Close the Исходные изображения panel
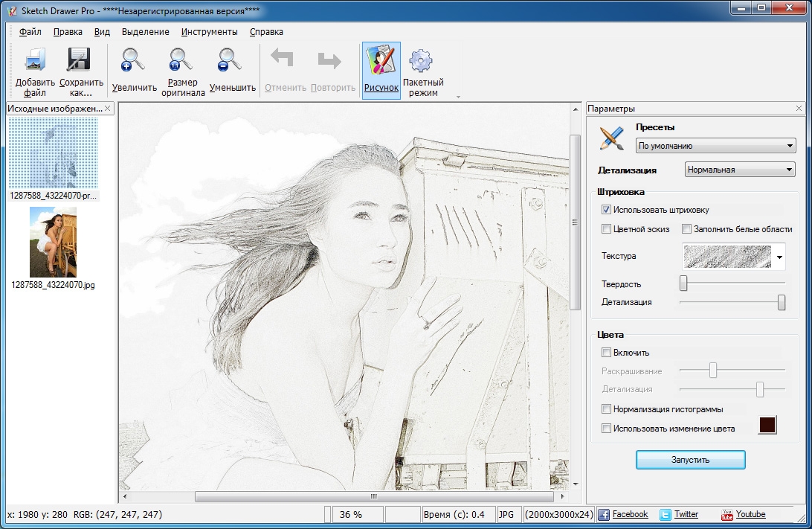The image size is (812, 529). click(107, 109)
